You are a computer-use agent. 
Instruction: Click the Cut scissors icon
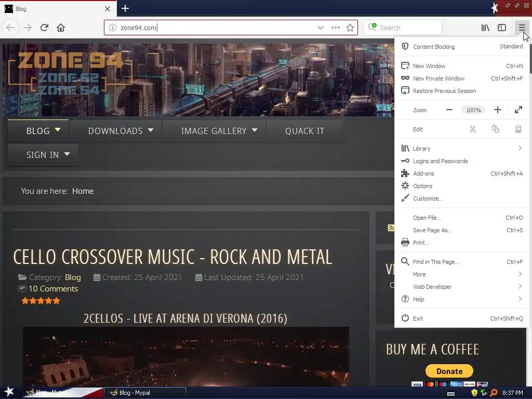473,129
